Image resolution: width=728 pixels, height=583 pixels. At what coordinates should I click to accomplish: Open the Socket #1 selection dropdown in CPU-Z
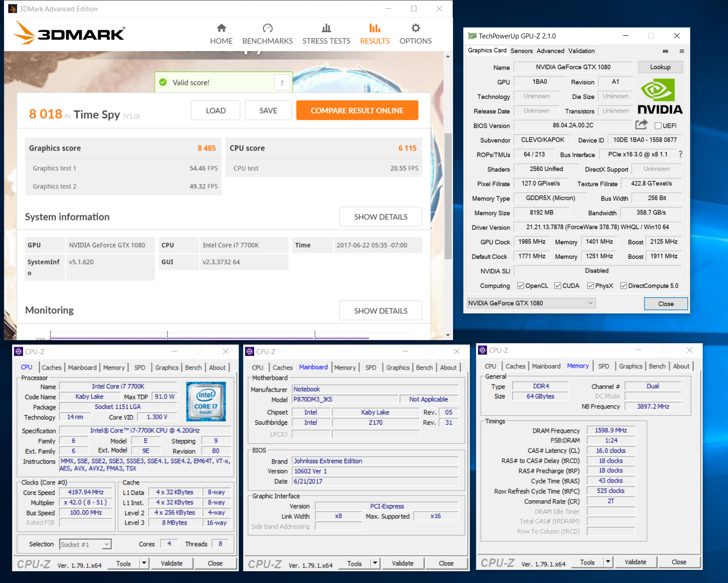(85, 545)
